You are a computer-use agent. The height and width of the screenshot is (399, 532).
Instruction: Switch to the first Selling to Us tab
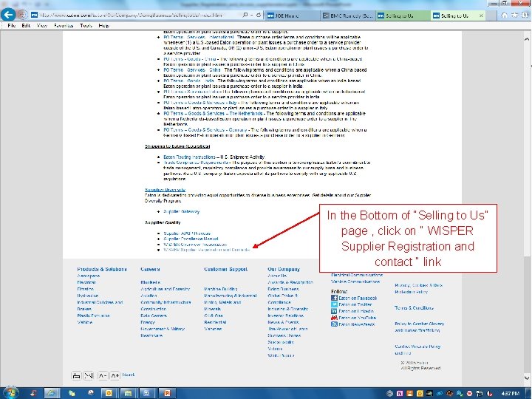pos(403,16)
